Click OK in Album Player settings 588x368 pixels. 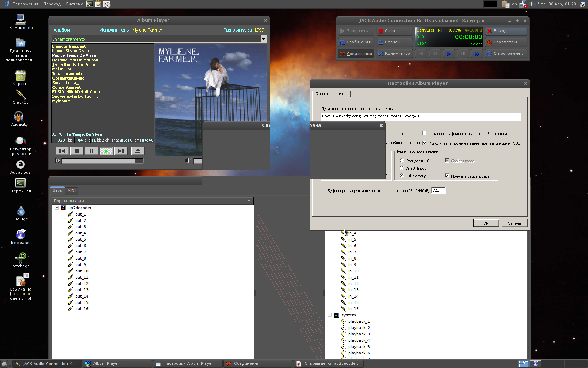pos(486,223)
